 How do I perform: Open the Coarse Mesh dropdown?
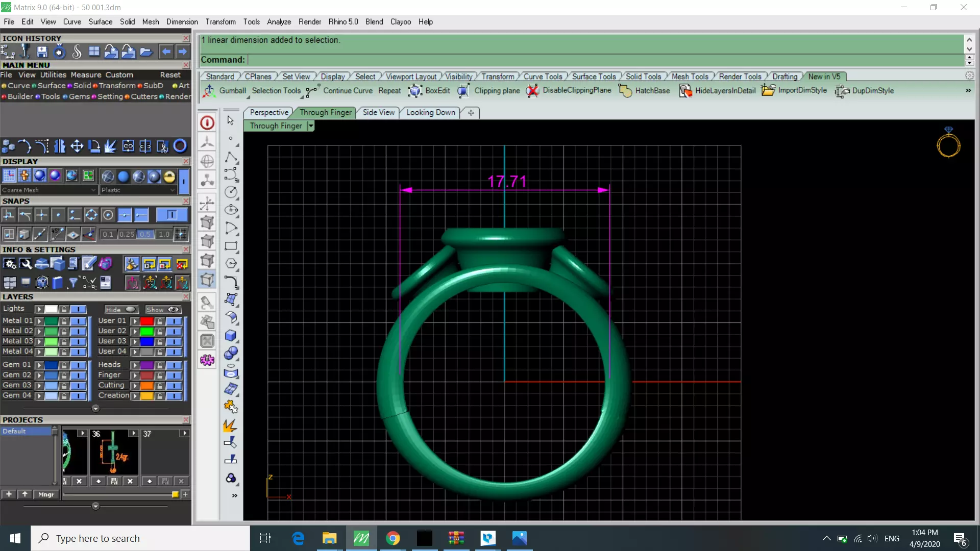(49, 190)
